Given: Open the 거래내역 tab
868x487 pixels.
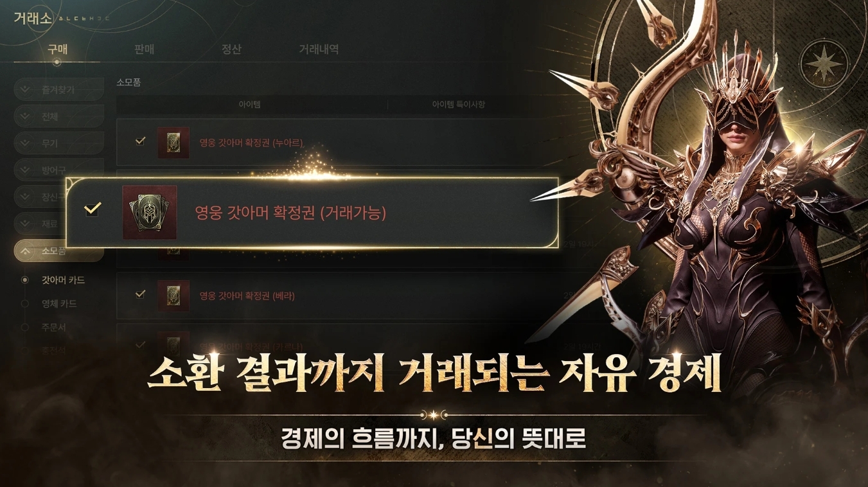Looking at the screenshot, I should tap(319, 49).
